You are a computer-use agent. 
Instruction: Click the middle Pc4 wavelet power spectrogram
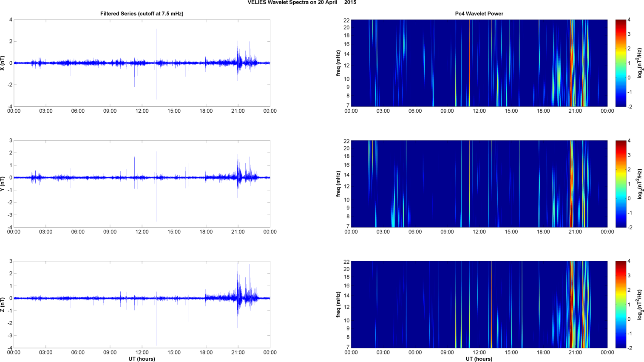pos(479,184)
